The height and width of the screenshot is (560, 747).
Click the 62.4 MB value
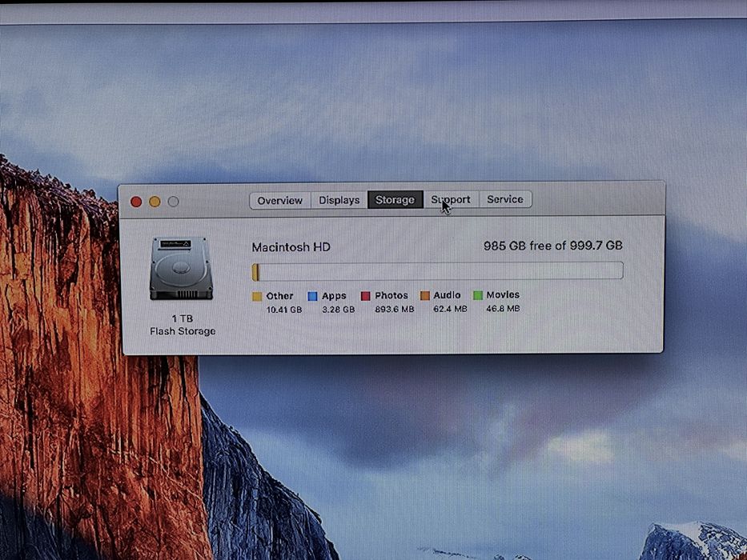[x=450, y=309]
